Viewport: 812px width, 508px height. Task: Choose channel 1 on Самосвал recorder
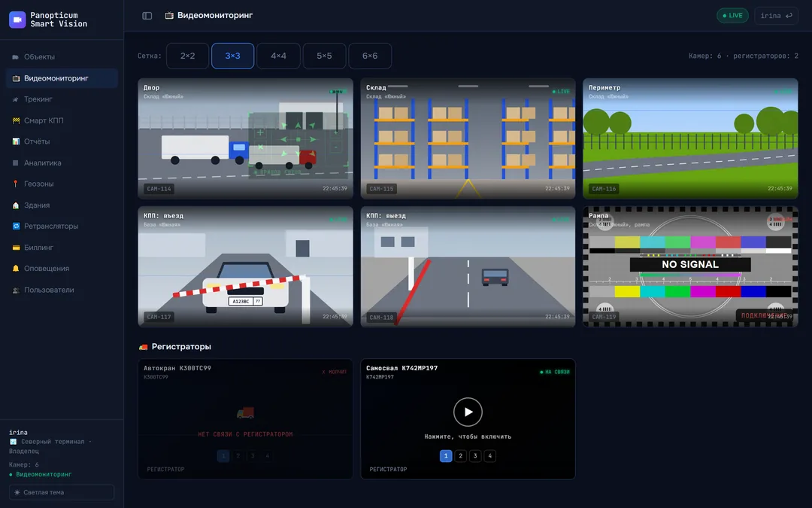pos(446,455)
